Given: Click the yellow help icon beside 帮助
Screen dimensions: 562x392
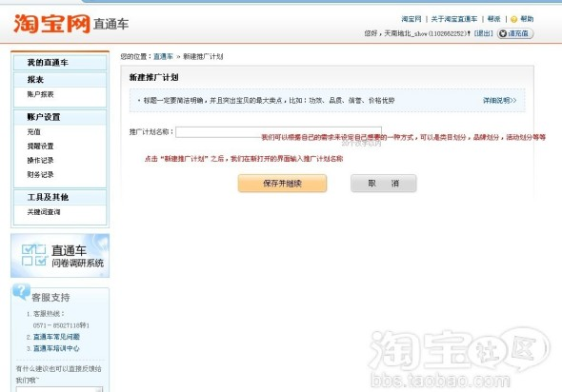Looking at the screenshot, I should (513, 19).
